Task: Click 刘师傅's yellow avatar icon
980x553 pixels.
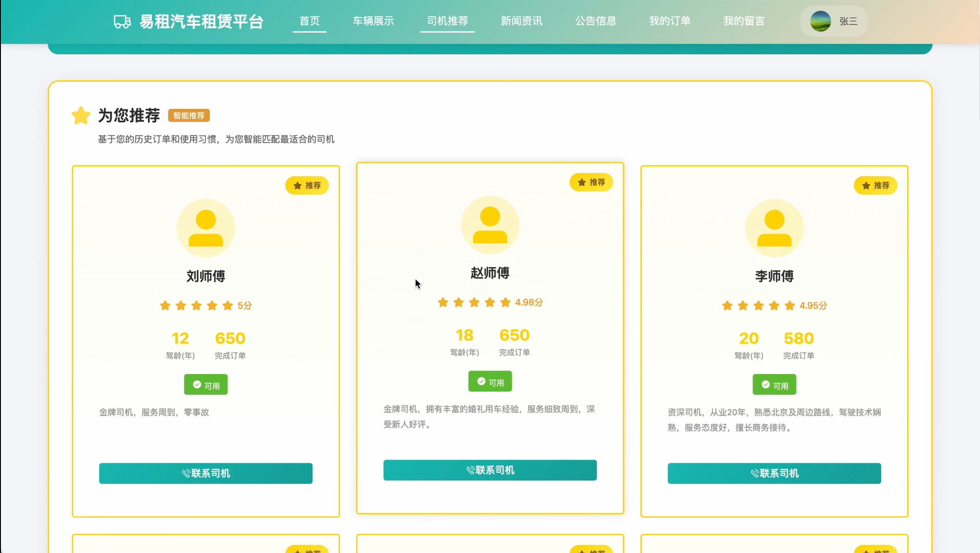Action: (206, 228)
